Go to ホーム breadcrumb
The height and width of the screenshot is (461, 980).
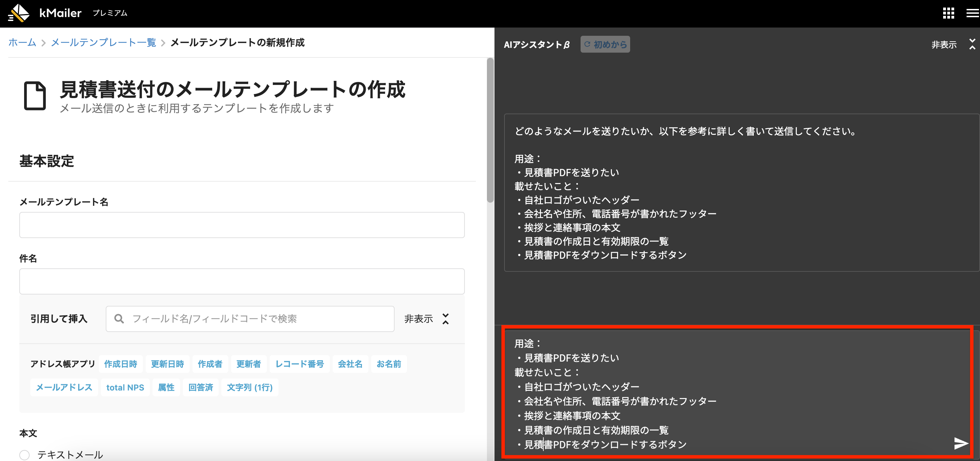(22, 43)
